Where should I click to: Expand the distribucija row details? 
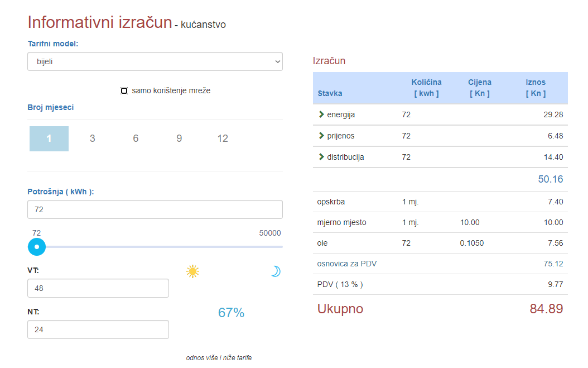[x=345, y=157]
